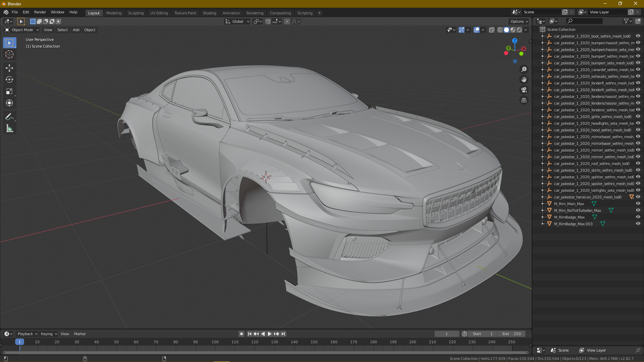Select the Measure tool icon
Viewport: 644px width, 362px height.
[x=10, y=129]
